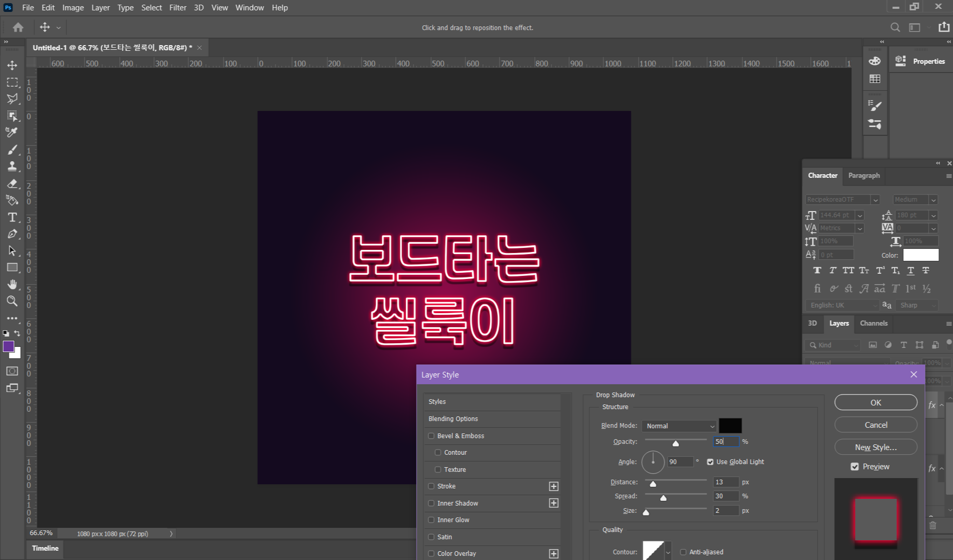Open font family RecipekoreaOTF dropdown
Screen dimensions: 953x560
(875, 200)
